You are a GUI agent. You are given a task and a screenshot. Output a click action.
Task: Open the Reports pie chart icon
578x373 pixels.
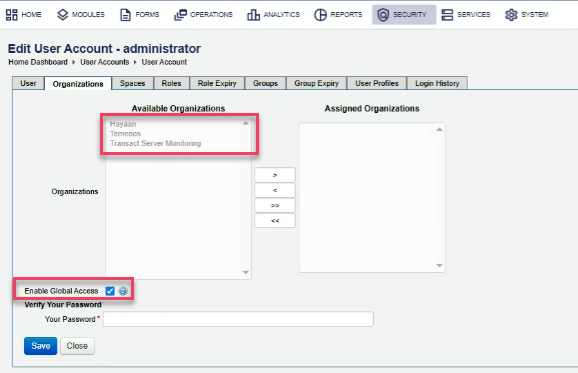pyautogui.click(x=320, y=15)
